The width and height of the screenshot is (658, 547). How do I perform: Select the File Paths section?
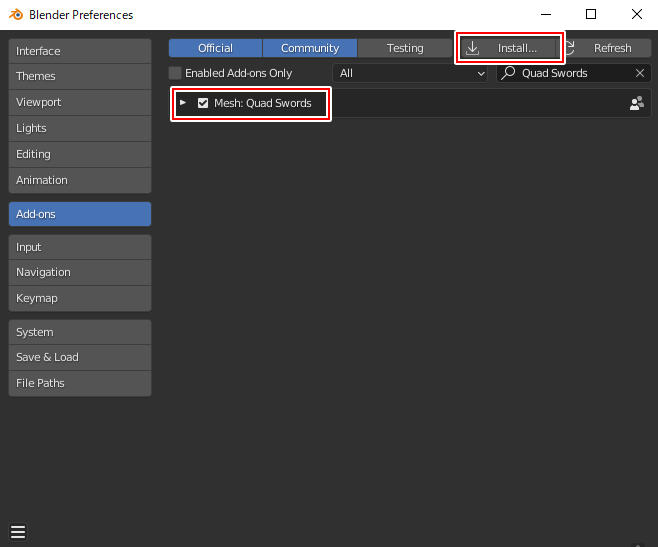pyautogui.click(x=80, y=383)
